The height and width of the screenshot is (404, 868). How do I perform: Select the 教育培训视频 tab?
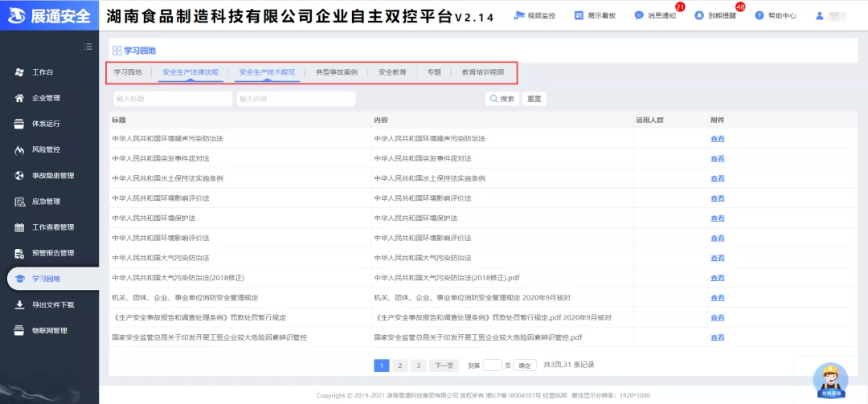(482, 72)
